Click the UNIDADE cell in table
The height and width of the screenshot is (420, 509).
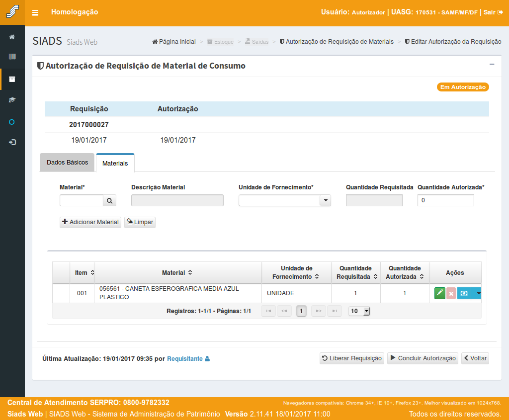[x=297, y=293]
